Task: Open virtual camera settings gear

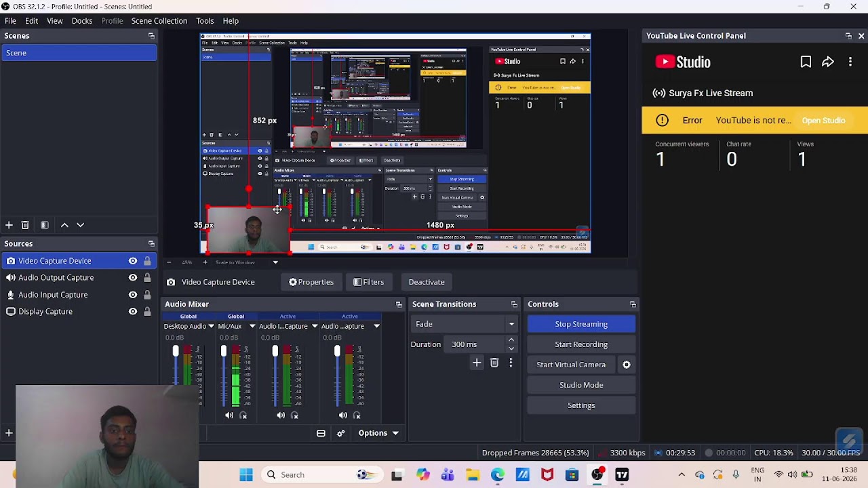Action: point(627,365)
